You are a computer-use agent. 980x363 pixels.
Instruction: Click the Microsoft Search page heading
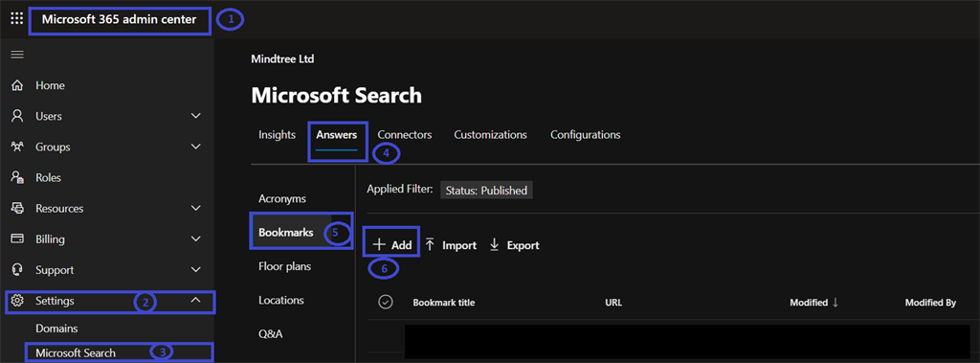tap(336, 96)
